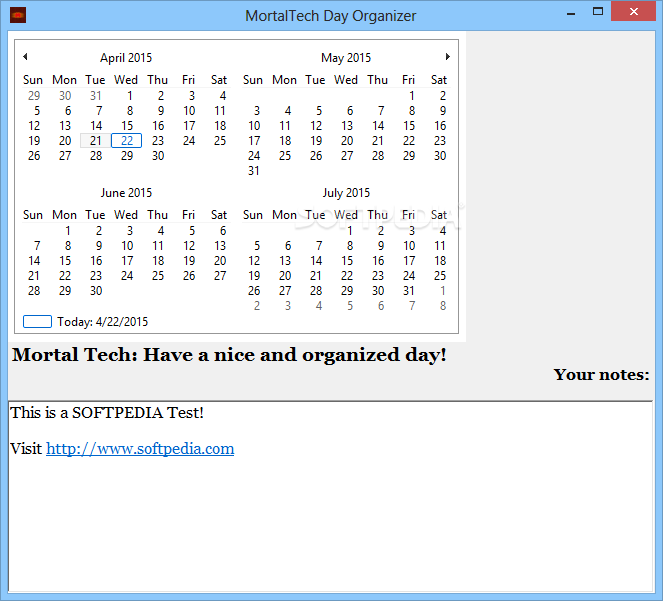Select July 27 in the calendar

(285, 291)
